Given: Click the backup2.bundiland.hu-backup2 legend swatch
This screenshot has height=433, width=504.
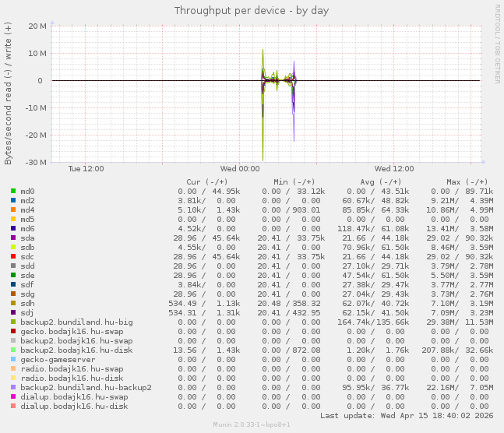Looking at the screenshot, I should 13,387.
